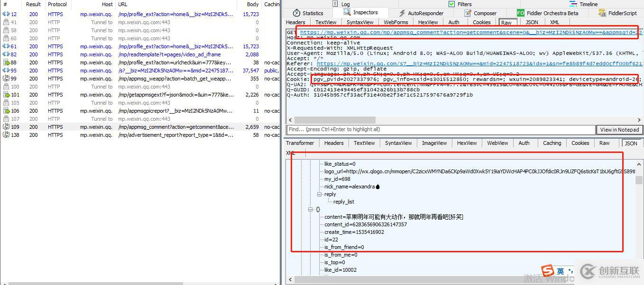Select session 61 by its HTML icon

tap(6, 46)
